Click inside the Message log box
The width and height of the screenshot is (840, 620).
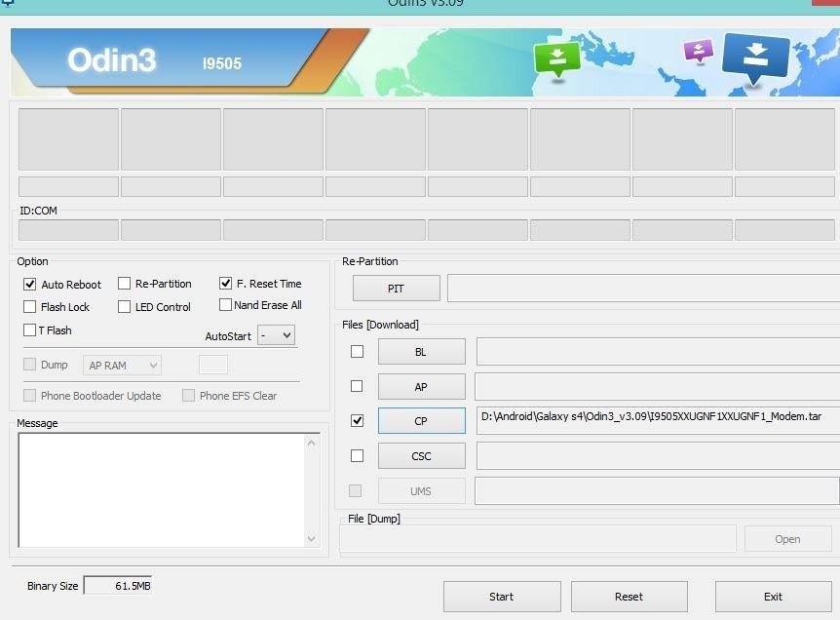[161, 489]
